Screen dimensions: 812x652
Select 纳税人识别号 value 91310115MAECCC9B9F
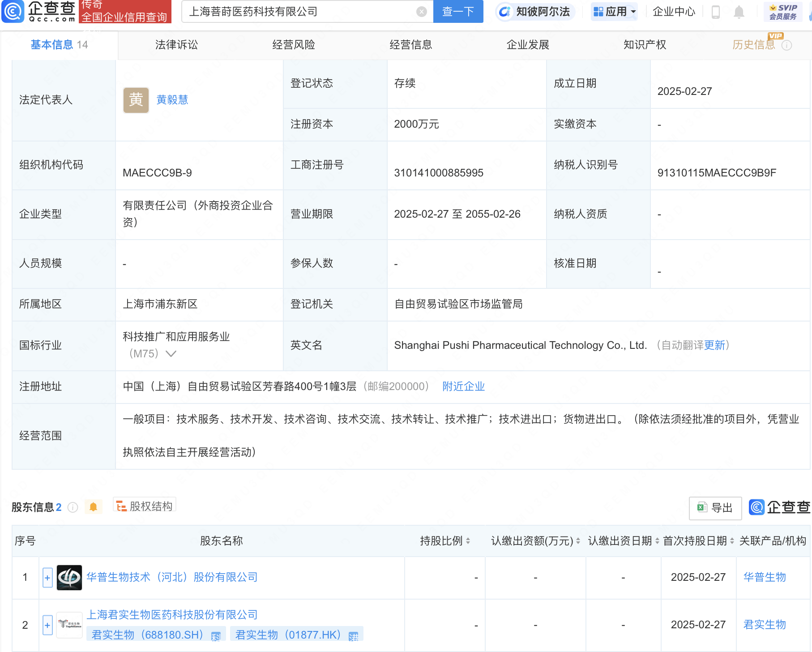[x=717, y=173]
